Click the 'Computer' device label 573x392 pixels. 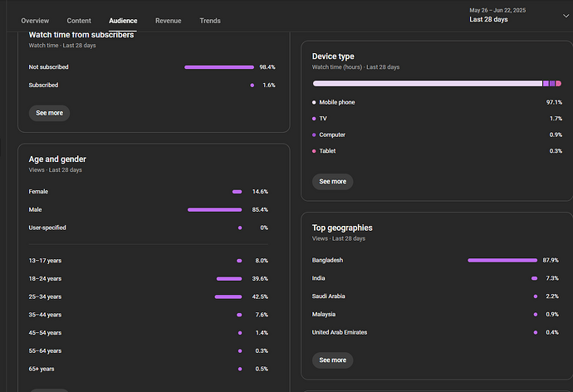pyautogui.click(x=332, y=135)
